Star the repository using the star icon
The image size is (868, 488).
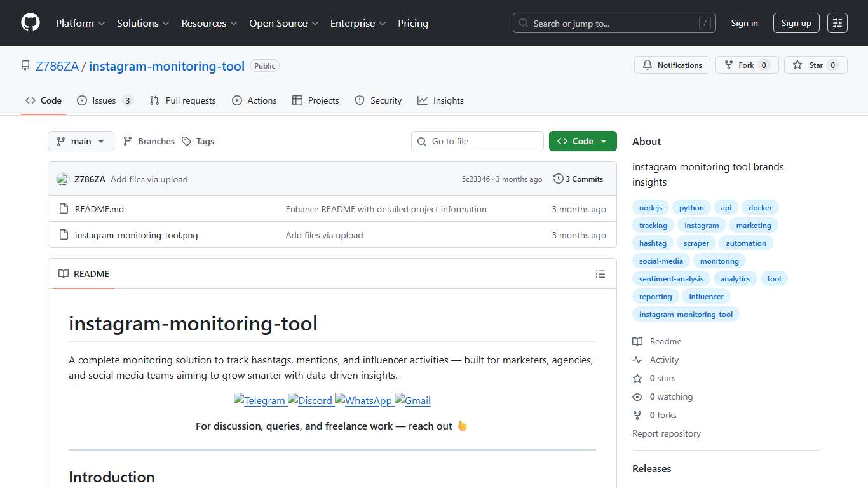798,64
